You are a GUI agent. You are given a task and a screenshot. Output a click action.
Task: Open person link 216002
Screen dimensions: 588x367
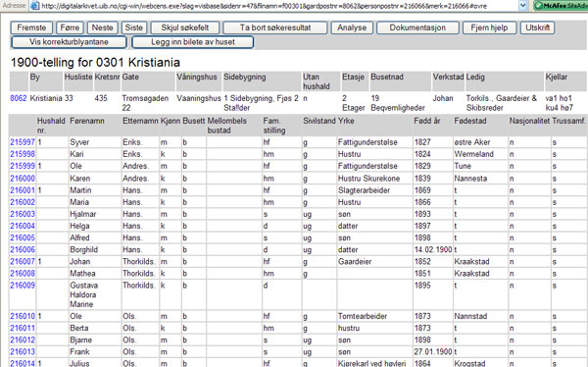pyautogui.click(x=23, y=202)
